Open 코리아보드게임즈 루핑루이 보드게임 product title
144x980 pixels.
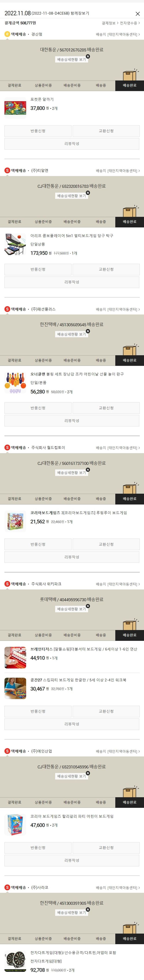[79, 512]
